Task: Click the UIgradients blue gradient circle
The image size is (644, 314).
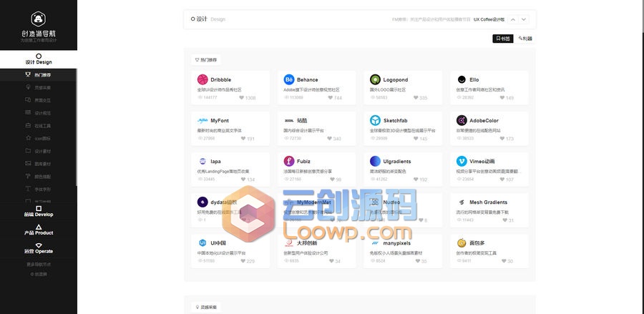Action: 375,162
